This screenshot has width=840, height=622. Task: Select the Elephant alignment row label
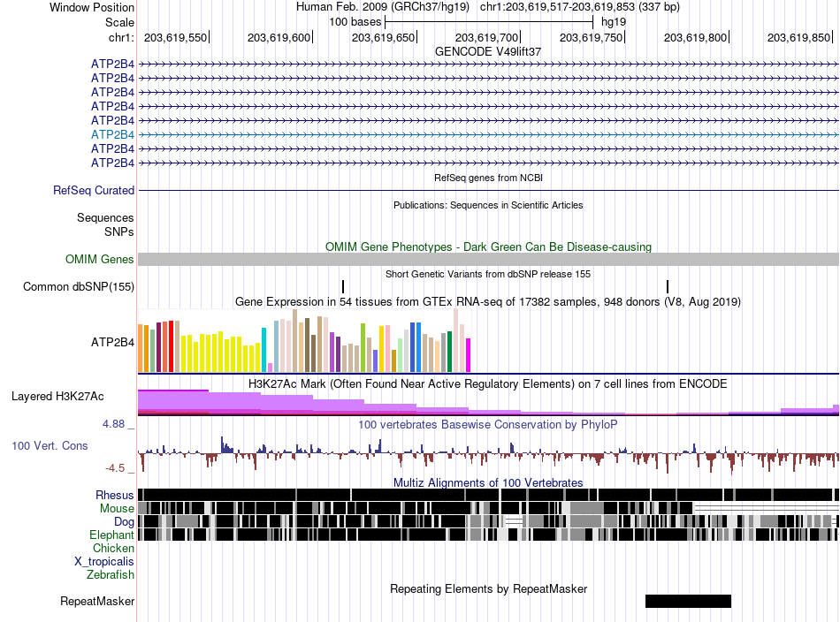coord(111,535)
